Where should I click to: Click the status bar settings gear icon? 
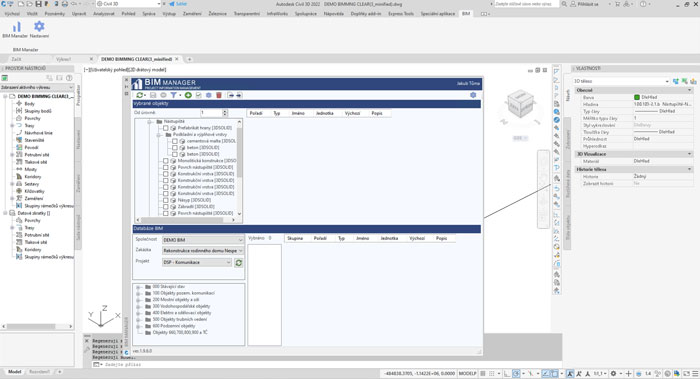613,374
